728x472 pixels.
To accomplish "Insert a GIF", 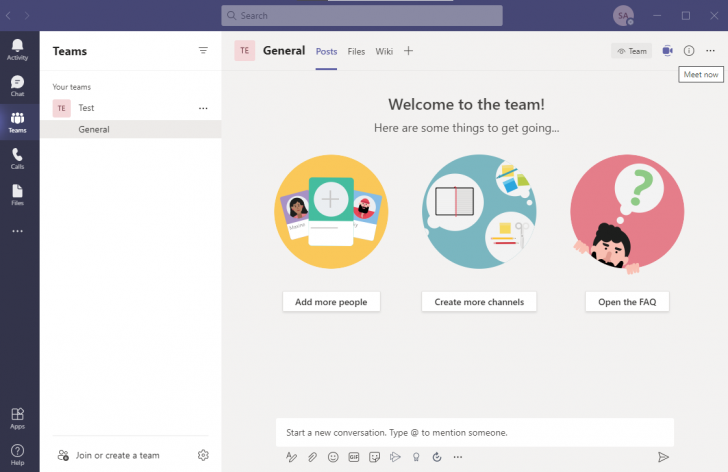I will point(354,457).
